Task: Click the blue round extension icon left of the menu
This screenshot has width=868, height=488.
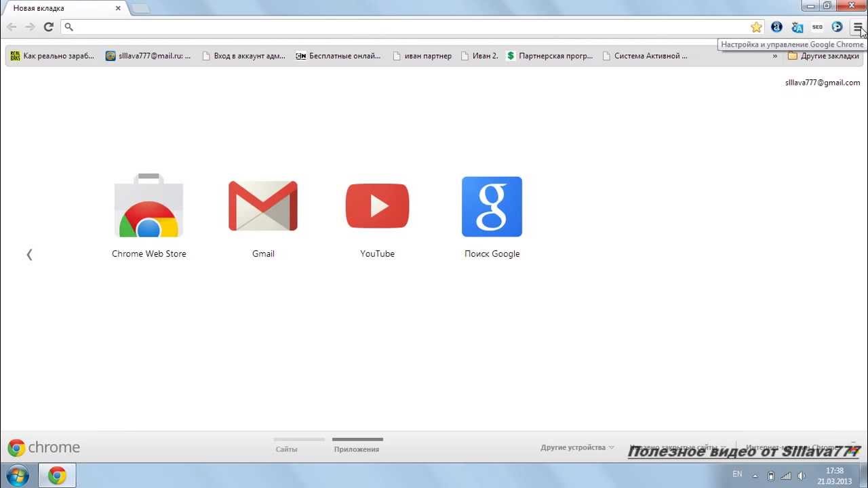Action: (837, 27)
